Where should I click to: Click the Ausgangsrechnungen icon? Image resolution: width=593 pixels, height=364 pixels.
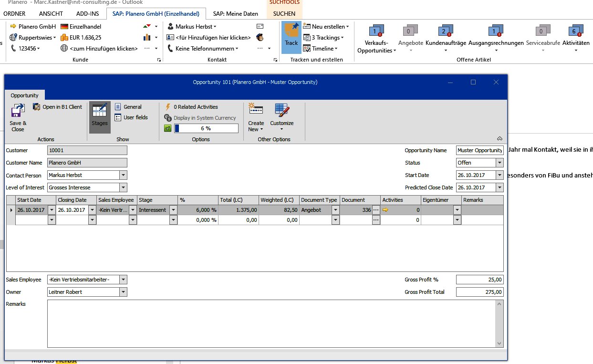[x=496, y=32]
